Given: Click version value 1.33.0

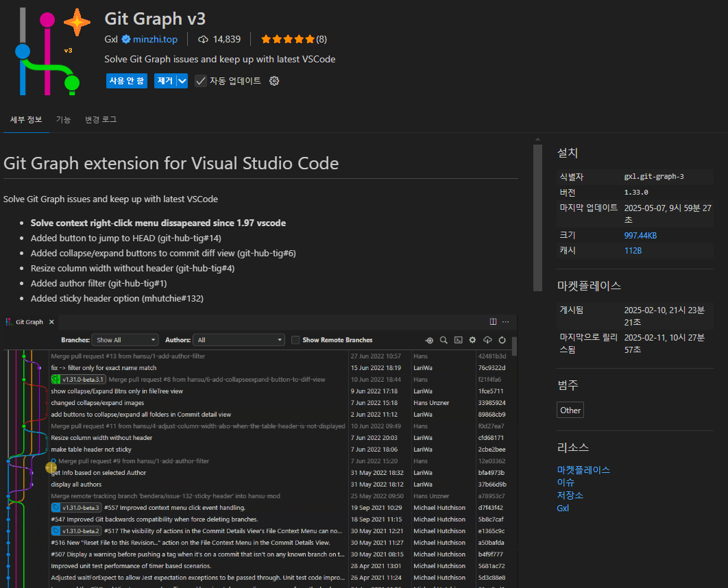Looking at the screenshot, I should (x=636, y=192).
